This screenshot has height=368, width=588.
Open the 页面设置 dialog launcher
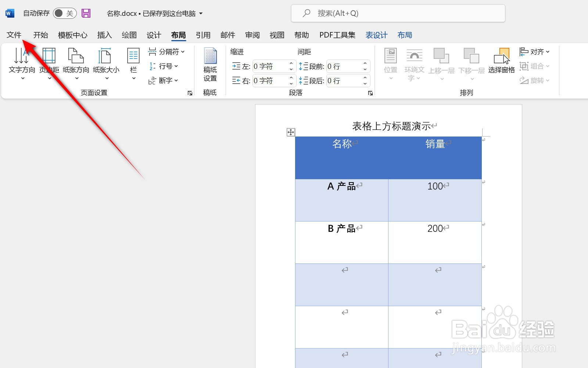pos(190,93)
